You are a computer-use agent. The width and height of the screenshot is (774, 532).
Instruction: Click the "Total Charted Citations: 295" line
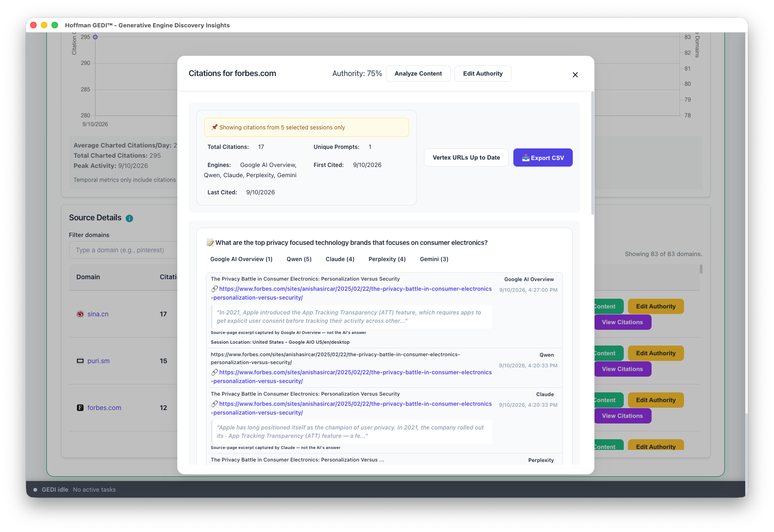click(117, 156)
